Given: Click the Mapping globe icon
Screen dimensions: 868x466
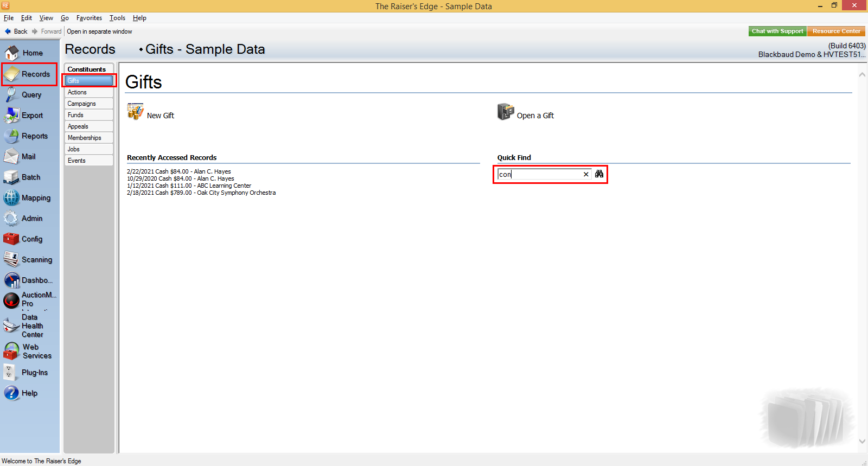Looking at the screenshot, I should [x=11, y=198].
